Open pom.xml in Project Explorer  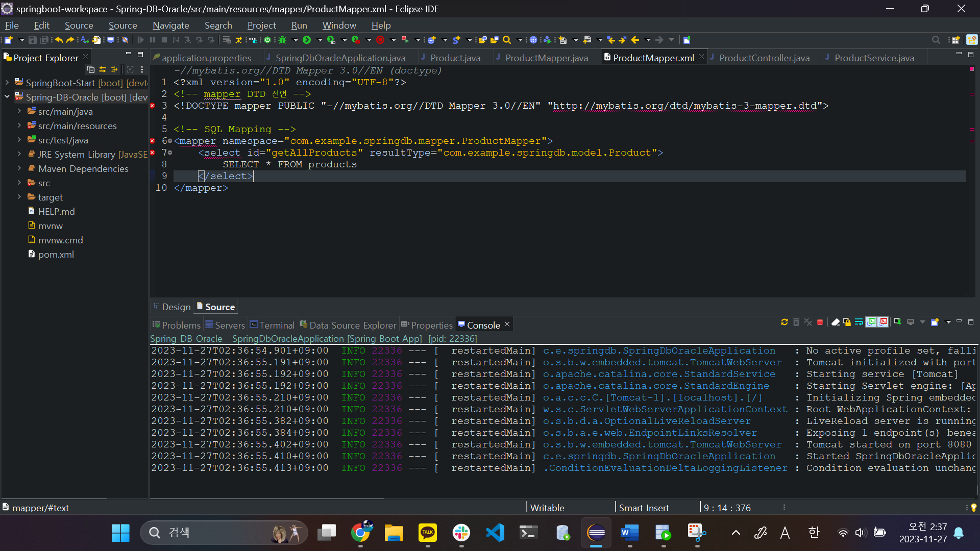[x=56, y=255]
